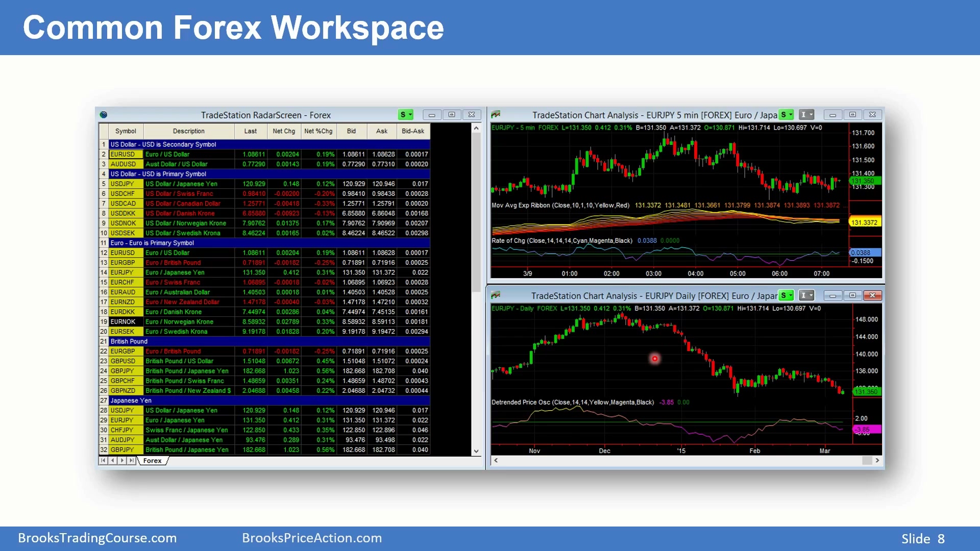
Task: Select the GBPCHF symbol cell
Action: [126, 381]
